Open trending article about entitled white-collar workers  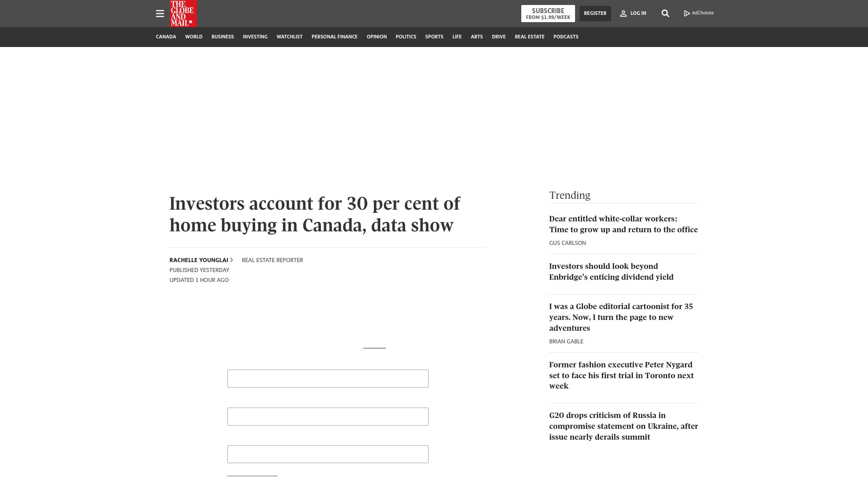623,224
